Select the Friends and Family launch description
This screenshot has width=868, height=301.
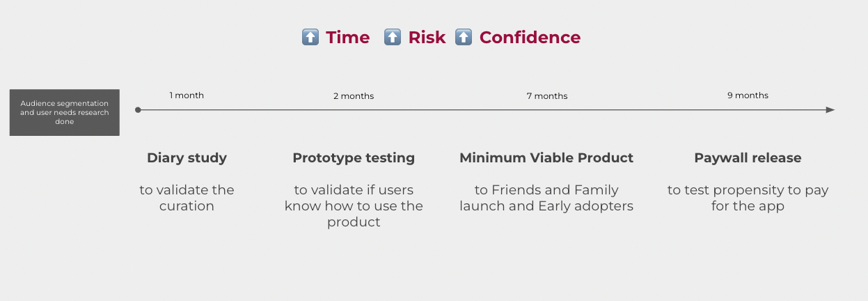546,198
